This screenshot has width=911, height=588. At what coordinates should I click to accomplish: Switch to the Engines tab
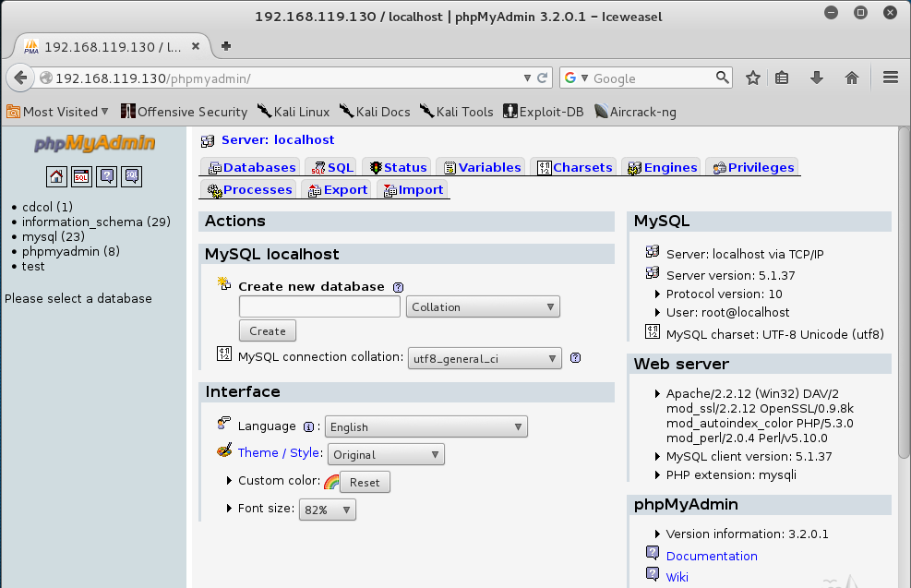[x=663, y=168]
